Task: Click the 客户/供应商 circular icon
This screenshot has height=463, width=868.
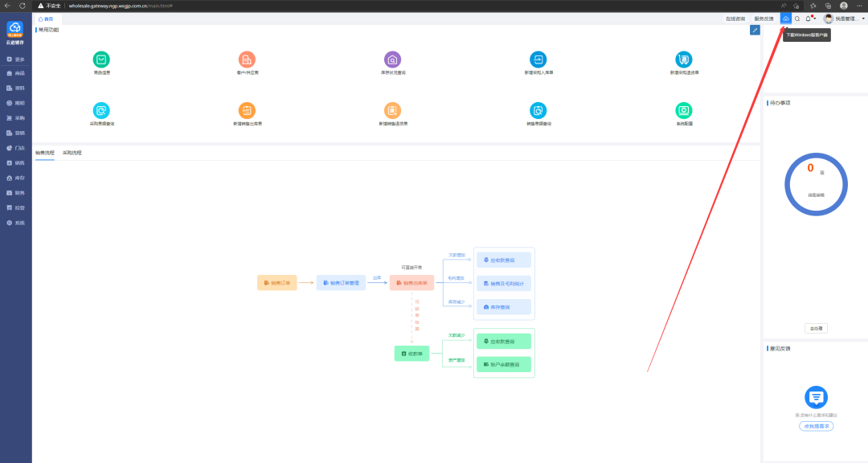Action: click(x=247, y=59)
